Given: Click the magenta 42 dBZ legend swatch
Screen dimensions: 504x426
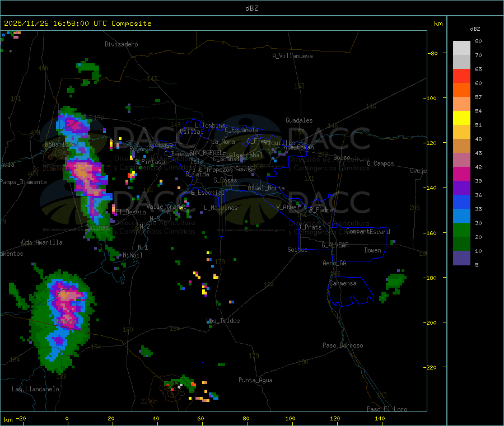Looking at the screenshot, I should coord(461,174).
